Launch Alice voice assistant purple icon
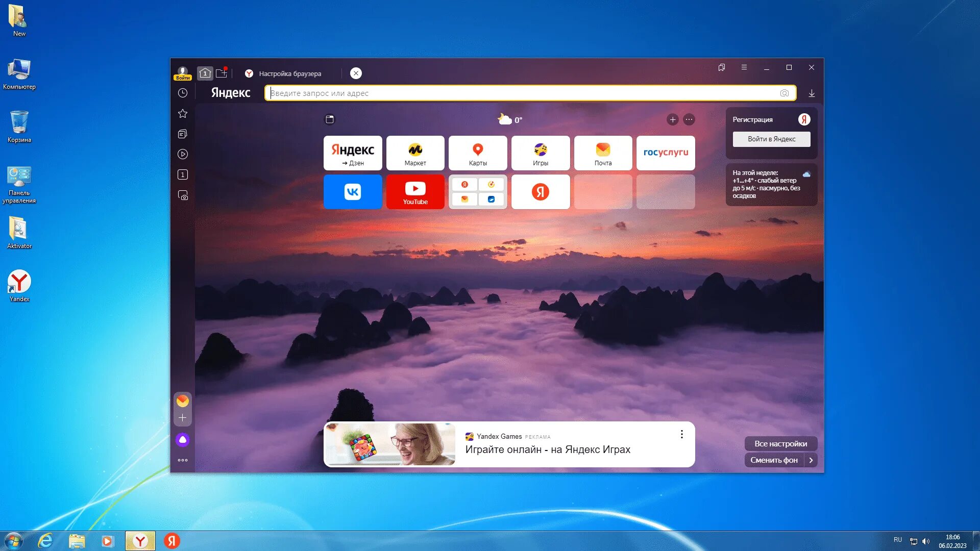Viewport: 980px width, 551px height. point(182,440)
